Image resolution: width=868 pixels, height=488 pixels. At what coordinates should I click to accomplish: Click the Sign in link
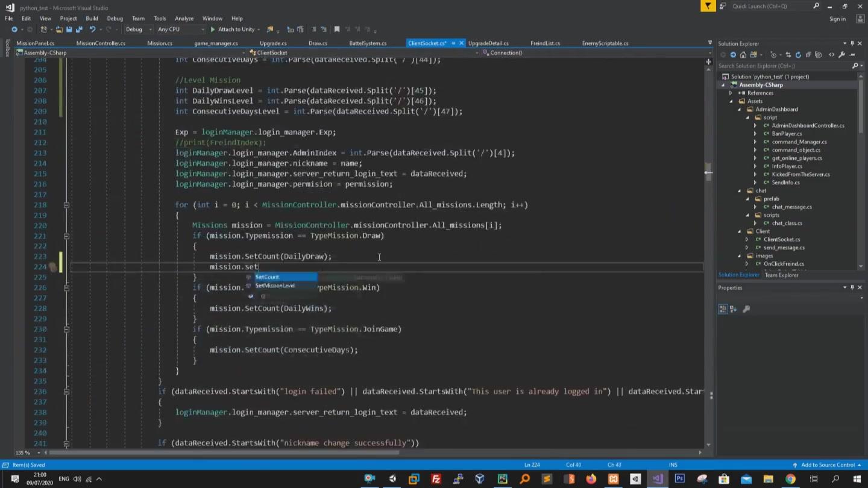(x=837, y=19)
